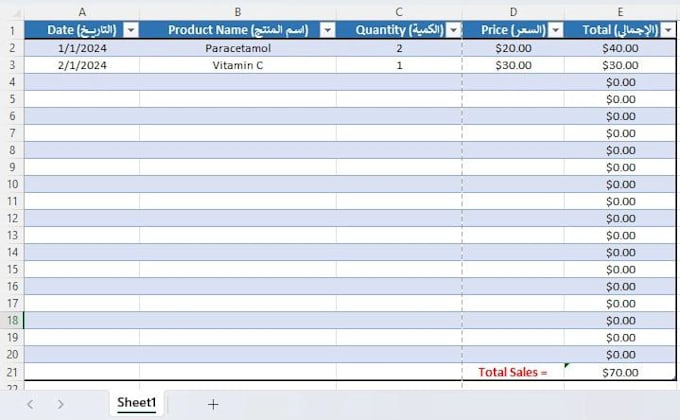Select row 18 header
The width and height of the screenshot is (680, 420).
[12, 320]
